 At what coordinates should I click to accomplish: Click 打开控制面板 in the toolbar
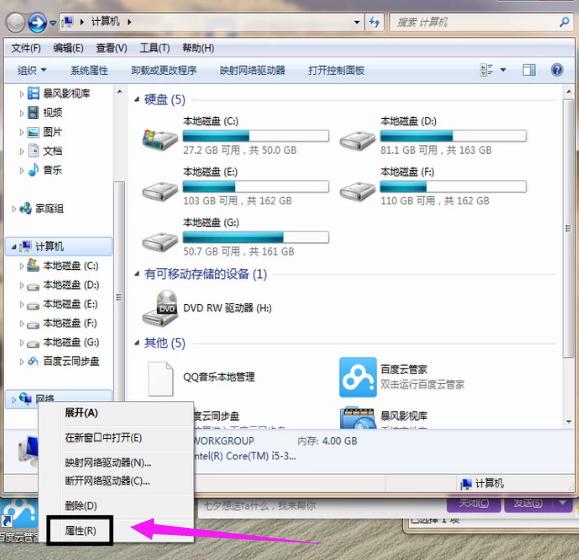(x=336, y=70)
